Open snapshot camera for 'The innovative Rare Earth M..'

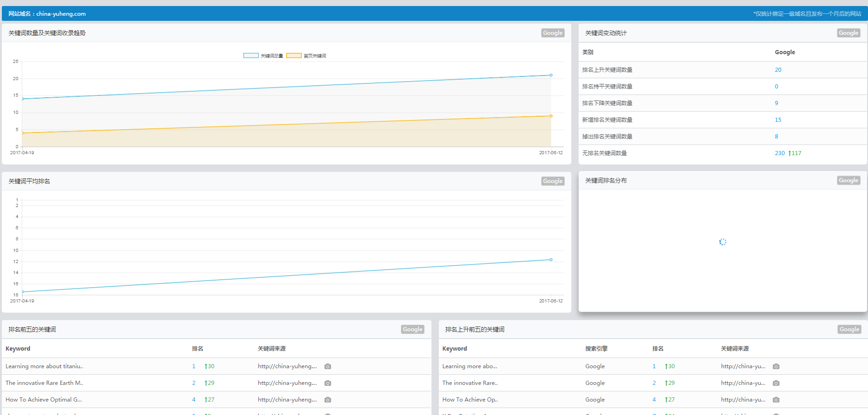[328, 383]
